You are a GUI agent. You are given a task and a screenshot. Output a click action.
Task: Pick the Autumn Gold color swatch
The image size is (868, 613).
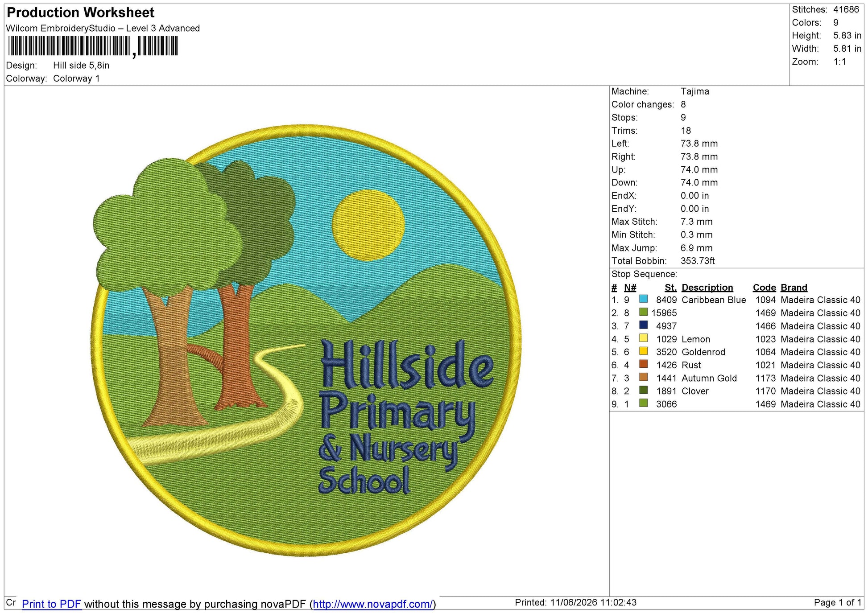point(643,377)
